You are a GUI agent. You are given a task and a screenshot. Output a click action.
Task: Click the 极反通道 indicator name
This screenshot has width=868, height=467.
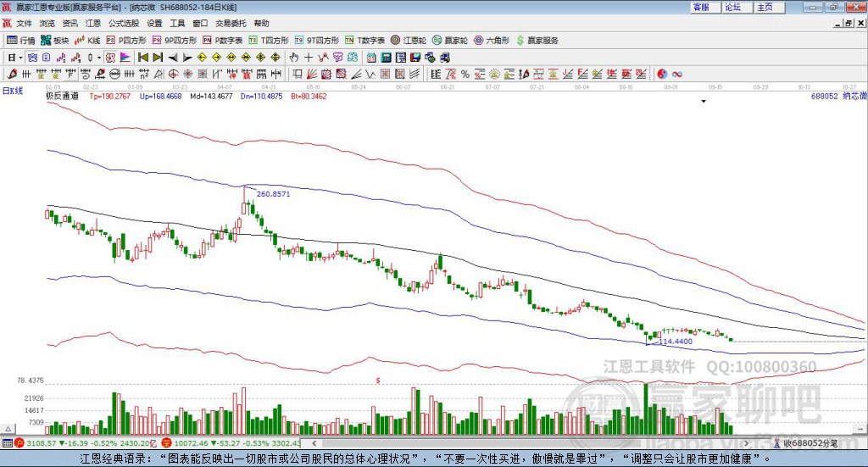[62, 96]
